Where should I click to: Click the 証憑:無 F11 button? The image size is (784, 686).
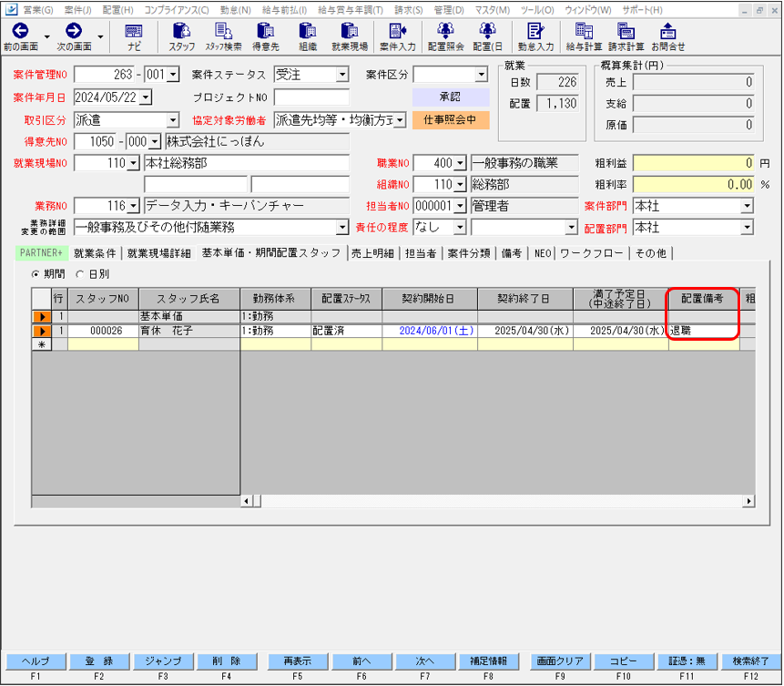(687, 661)
